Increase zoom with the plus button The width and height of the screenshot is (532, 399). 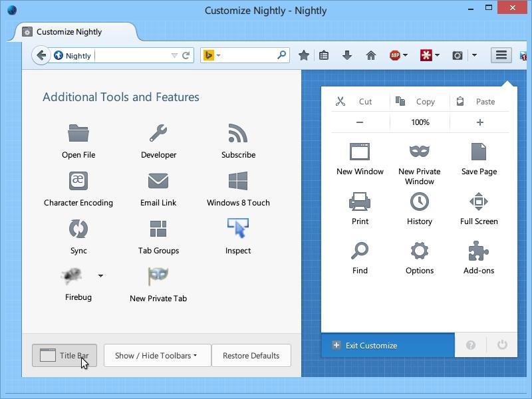click(x=479, y=122)
